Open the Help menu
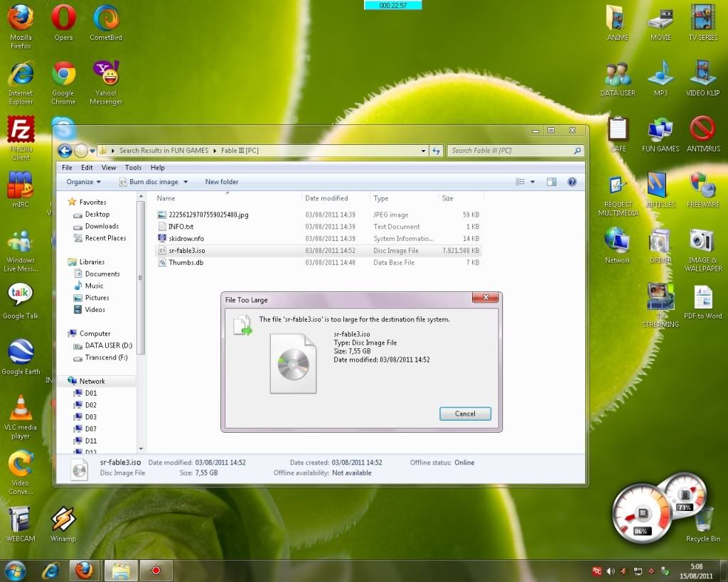The height and width of the screenshot is (582, 728). point(157,168)
